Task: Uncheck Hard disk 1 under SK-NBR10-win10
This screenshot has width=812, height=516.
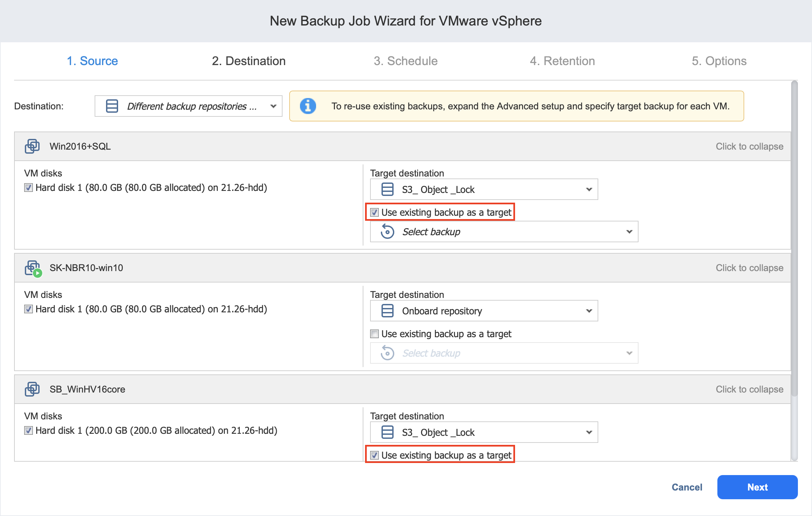Action: click(28, 309)
